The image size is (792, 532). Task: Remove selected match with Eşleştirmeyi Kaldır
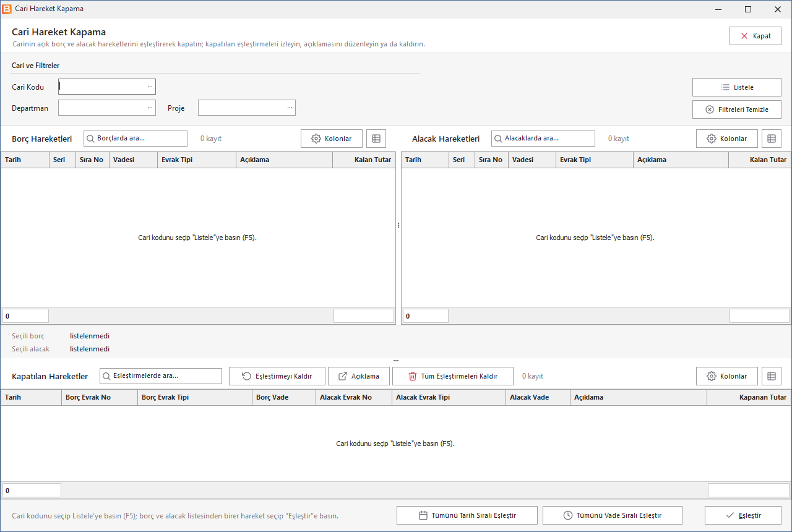point(277,376)
